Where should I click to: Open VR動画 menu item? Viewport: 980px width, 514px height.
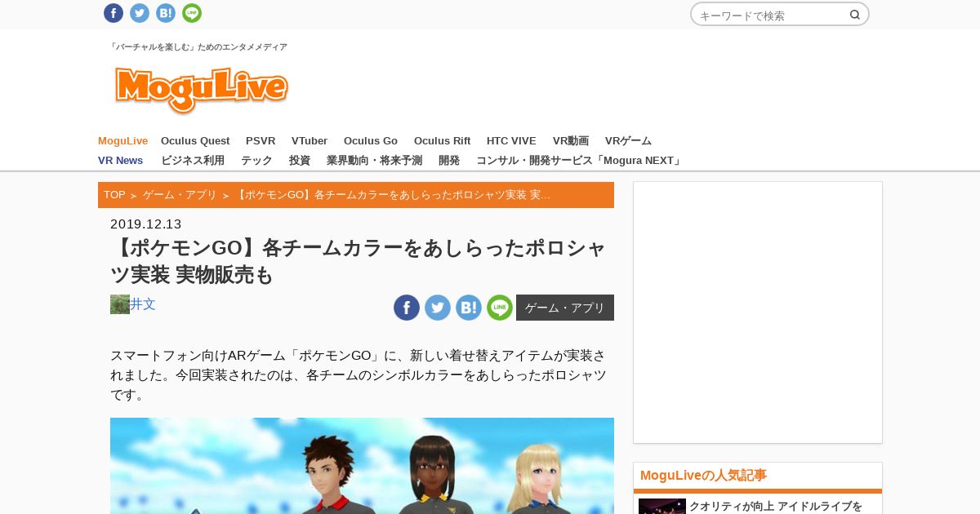pos(571,141)
